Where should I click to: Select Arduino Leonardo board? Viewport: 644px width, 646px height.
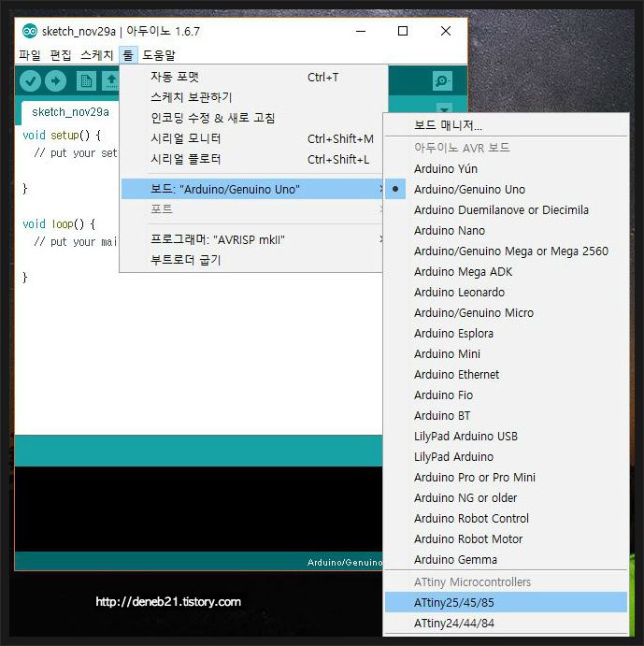506,292
